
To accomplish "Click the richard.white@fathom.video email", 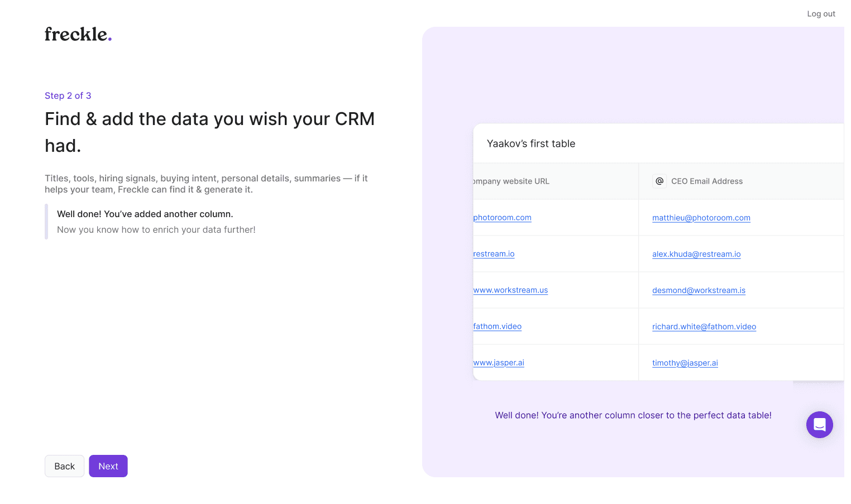I will coord(704,327).
